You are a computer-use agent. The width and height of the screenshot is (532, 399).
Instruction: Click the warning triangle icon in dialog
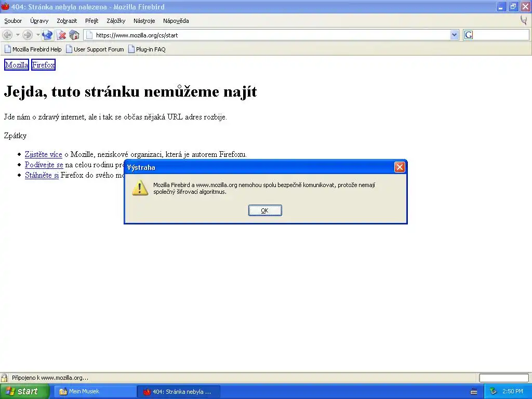[x=140, y=188]
